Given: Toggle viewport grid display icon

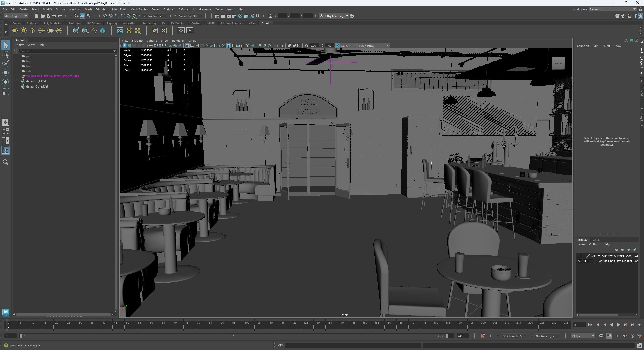Looking at the screenshot, I should point(187,46).
